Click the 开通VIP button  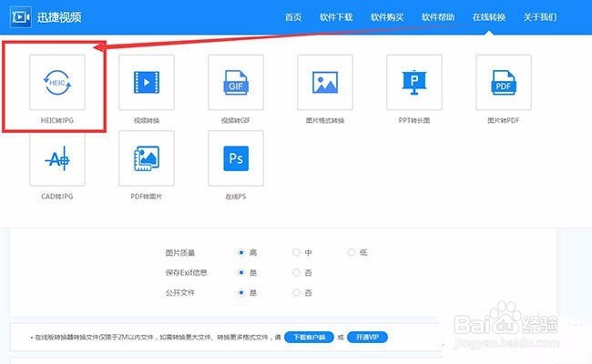pos(367,338)
